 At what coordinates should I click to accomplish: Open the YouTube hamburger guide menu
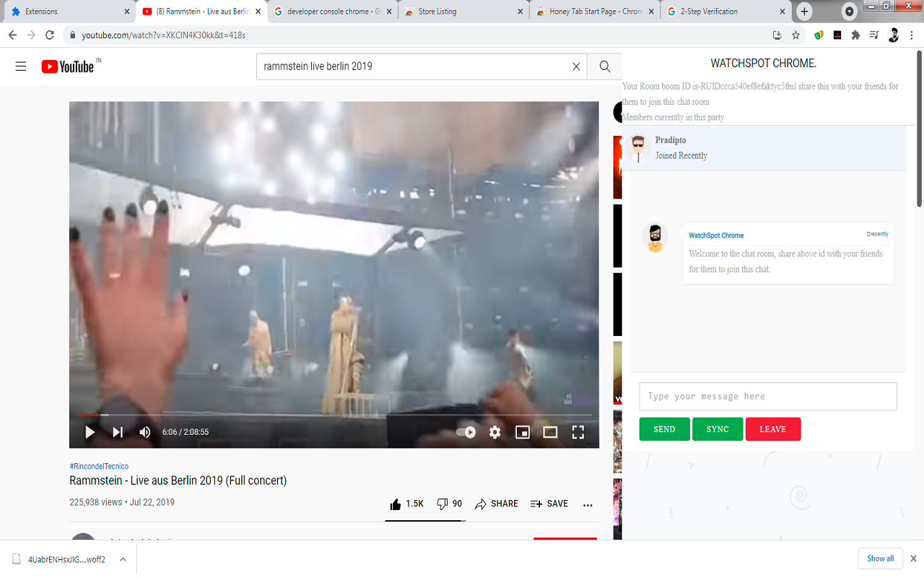click(21, 66)
